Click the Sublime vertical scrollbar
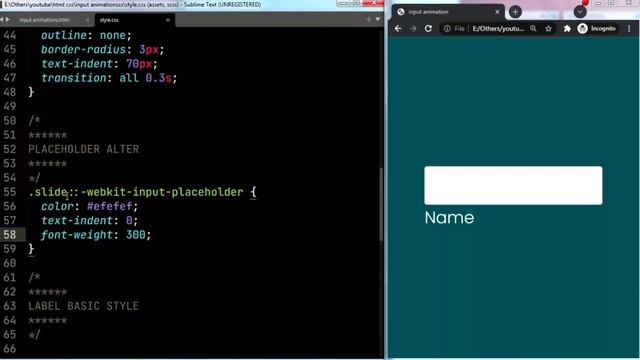The width and height of the screenshot is (640, 360). tap(381, 204)
